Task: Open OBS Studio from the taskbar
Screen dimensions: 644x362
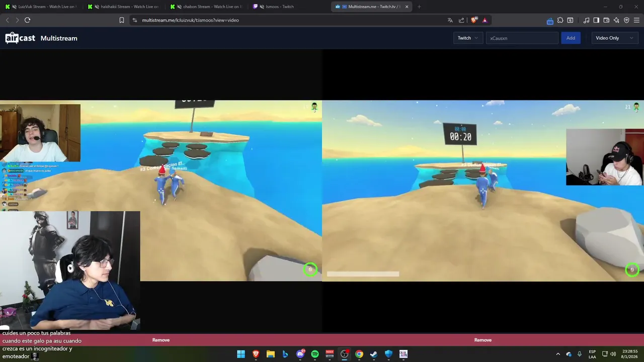Action: 344,354
